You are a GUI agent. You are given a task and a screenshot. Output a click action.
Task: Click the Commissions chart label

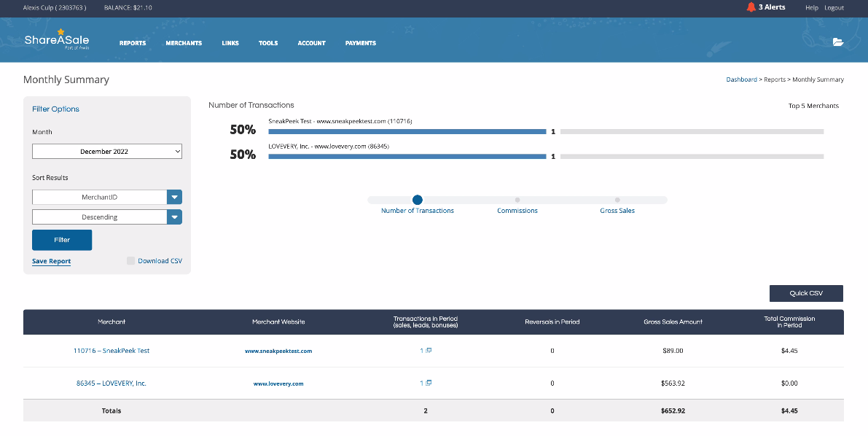pyautogui.click(x=517, y=211)
